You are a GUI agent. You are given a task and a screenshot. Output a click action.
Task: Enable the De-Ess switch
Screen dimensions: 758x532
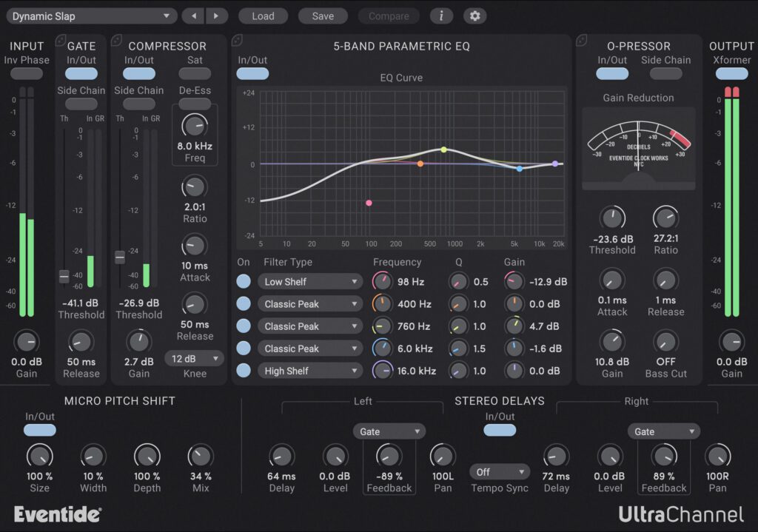[195, 104]
